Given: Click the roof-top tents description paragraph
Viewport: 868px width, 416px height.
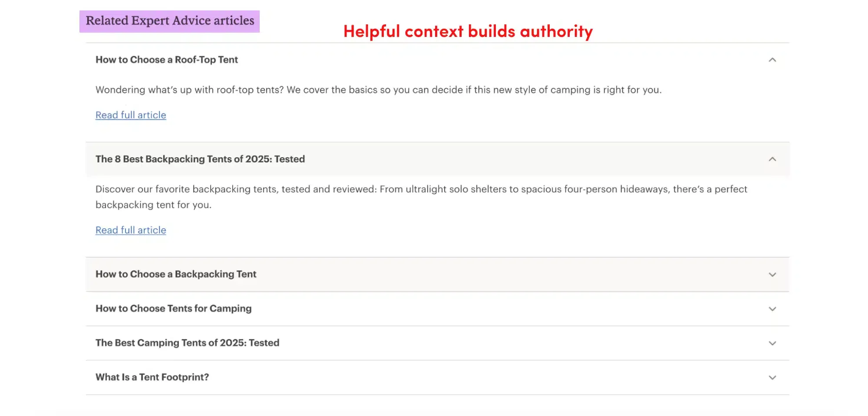Looking at the screenshot, I should (378, 90).
